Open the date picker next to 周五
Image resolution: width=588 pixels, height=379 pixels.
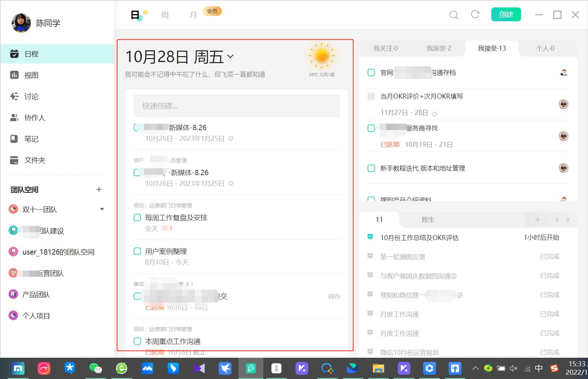point(231,56)
